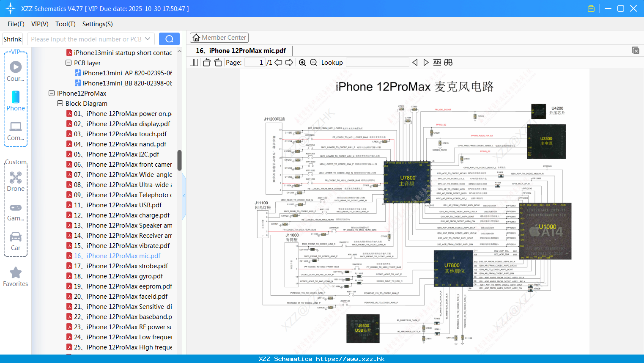Select the Game console category
644x363 pixels.
point(16,212)
